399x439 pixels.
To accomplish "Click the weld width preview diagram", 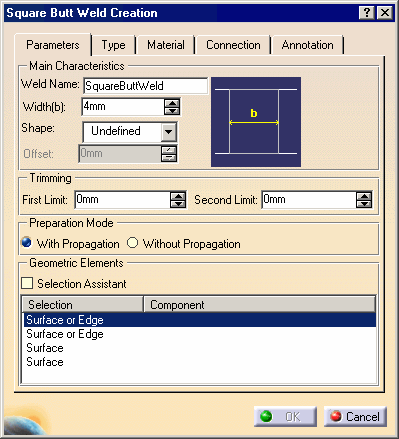I will click(x=256, y=122).
